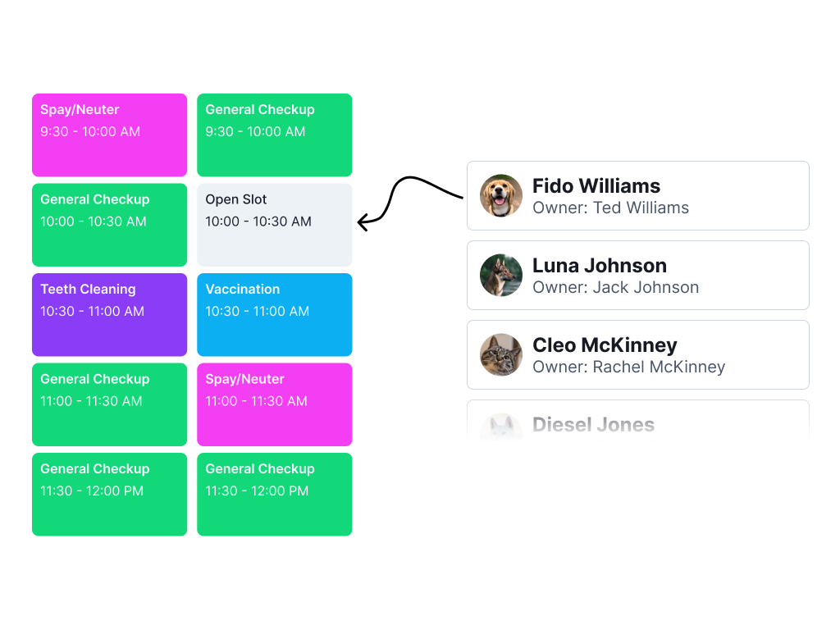The width and height of the screenshot is (840, 630).
Task: Open the 9:30 AM General Checkup
Action: coord(274,135)
